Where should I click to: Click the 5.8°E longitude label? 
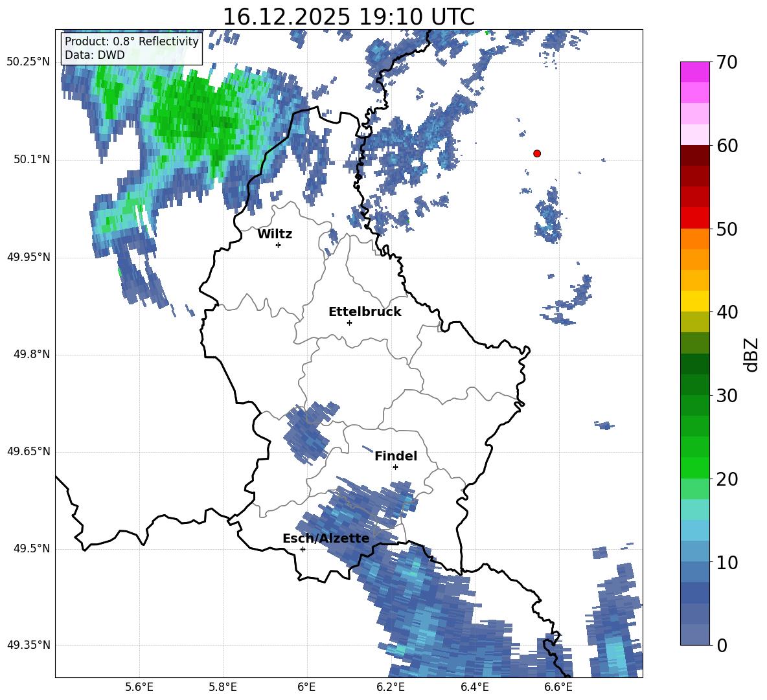click(x=223, y=687)
